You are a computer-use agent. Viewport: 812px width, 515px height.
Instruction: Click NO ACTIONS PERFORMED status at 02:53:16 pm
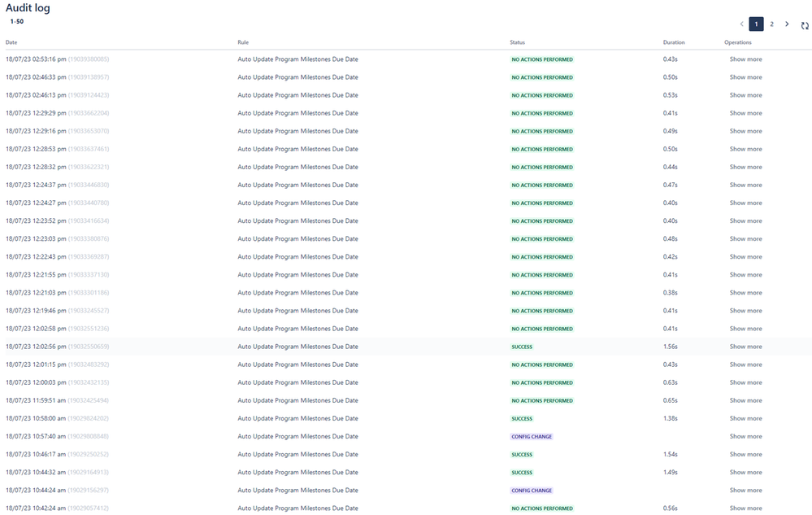coord(542,59)
